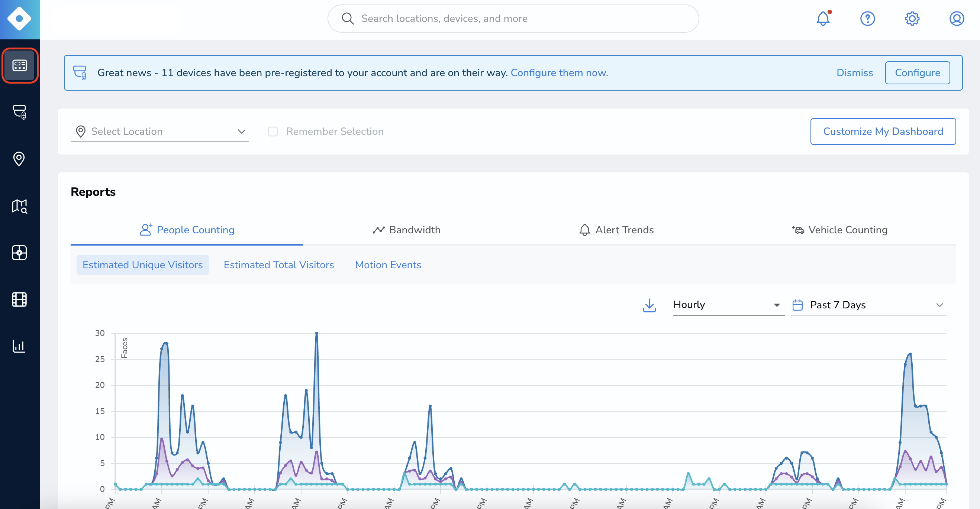Open the user profile icon
This screenshot has width=980, height=509.
(957, 19)
